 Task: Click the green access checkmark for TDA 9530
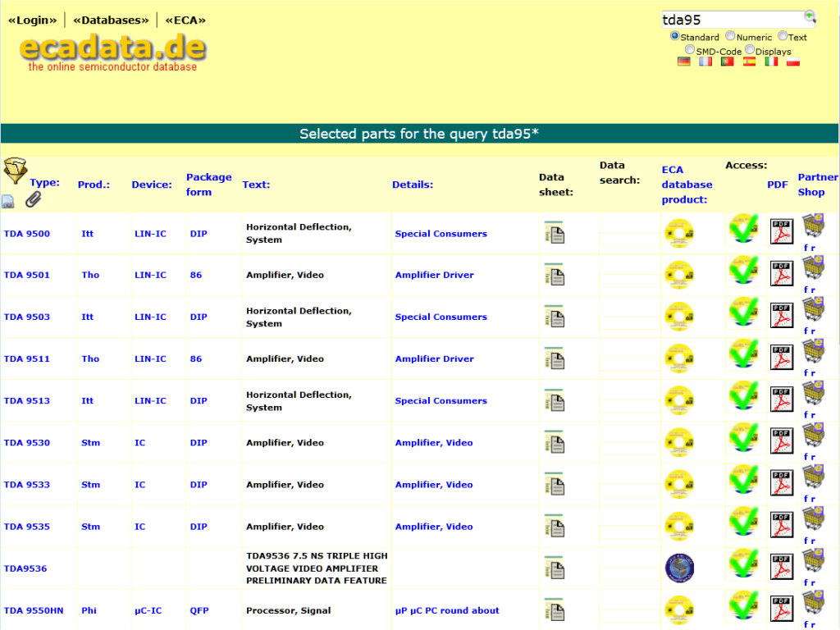(743, 438)
